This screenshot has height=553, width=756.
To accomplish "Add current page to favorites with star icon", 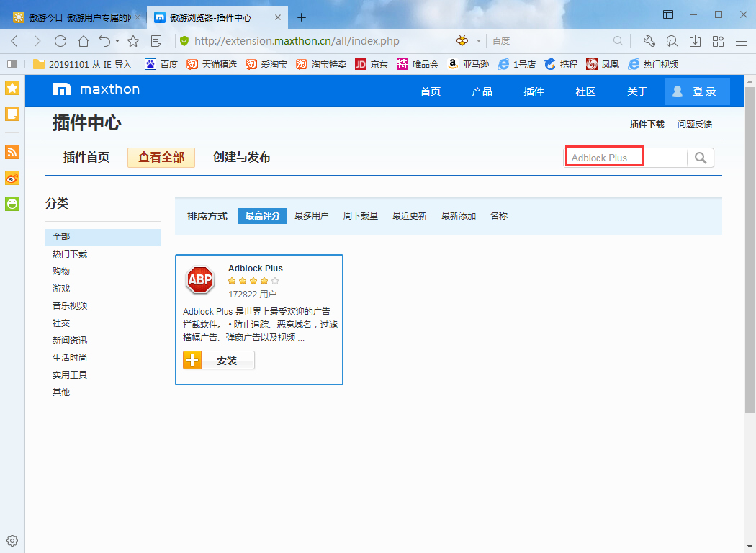I will (x=132, y=41).
